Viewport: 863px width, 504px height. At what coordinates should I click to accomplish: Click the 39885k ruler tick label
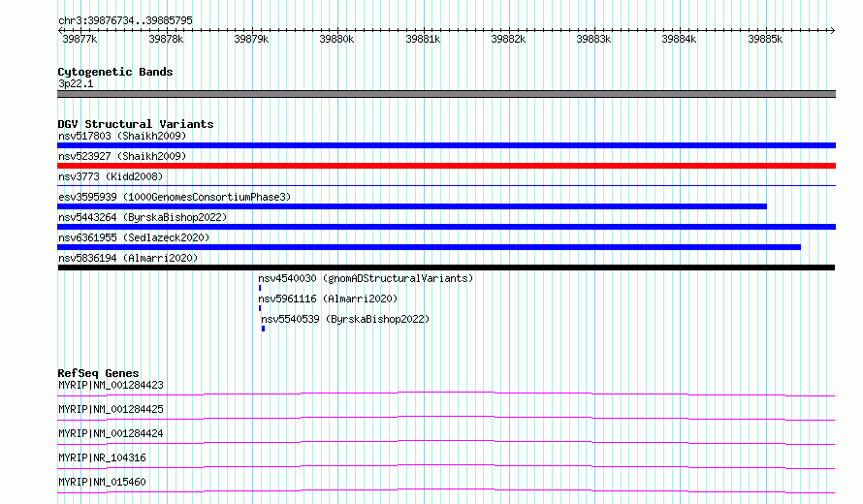pos(765,39)
